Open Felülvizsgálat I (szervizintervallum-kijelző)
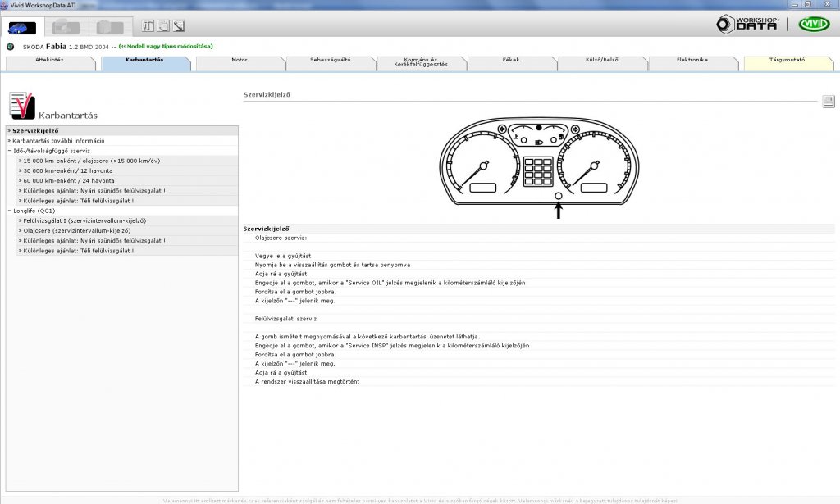 click(x=127, y=220)
